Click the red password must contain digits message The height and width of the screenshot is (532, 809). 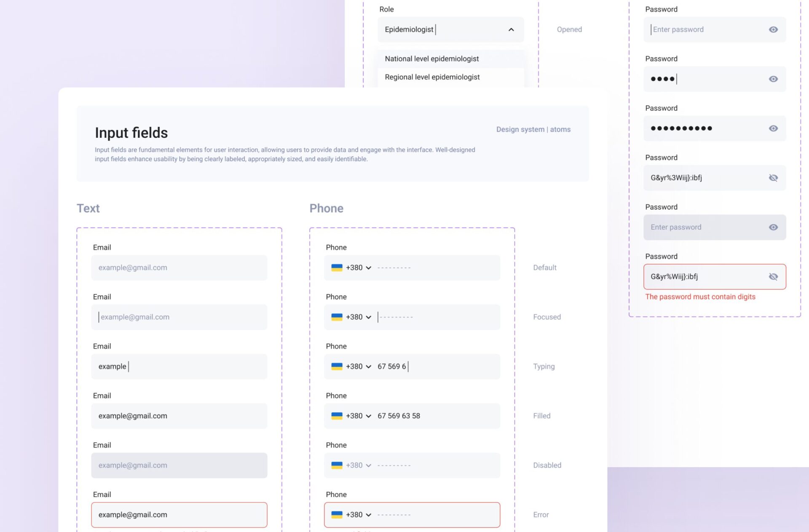pyautogui.click(x=700, y=297)
